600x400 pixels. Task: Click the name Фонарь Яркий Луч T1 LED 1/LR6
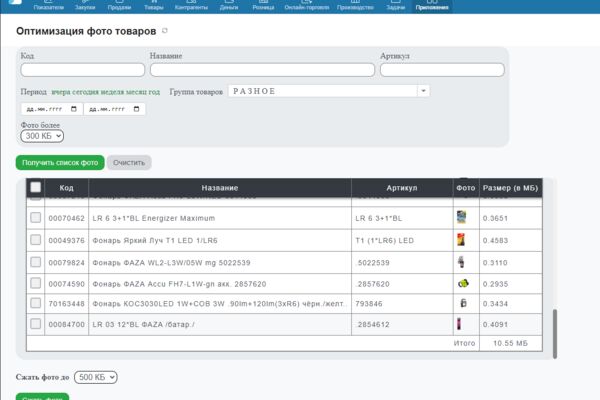(155, 240)
